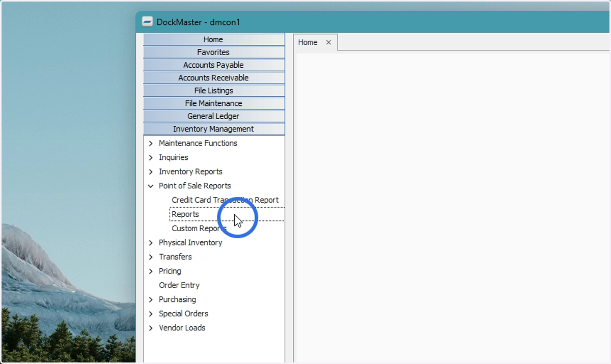Select Maintenance Functions tree item

[x=198, y=143]
